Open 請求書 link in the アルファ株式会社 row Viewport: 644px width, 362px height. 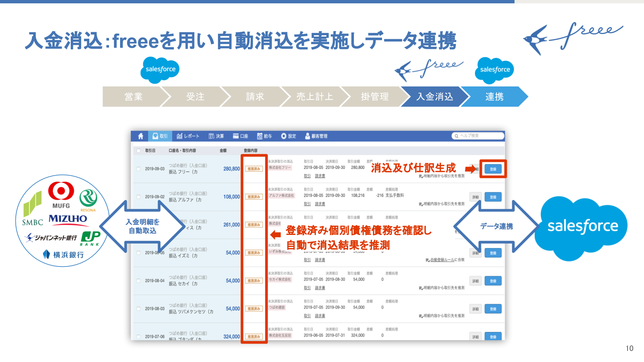coord(320,204)
